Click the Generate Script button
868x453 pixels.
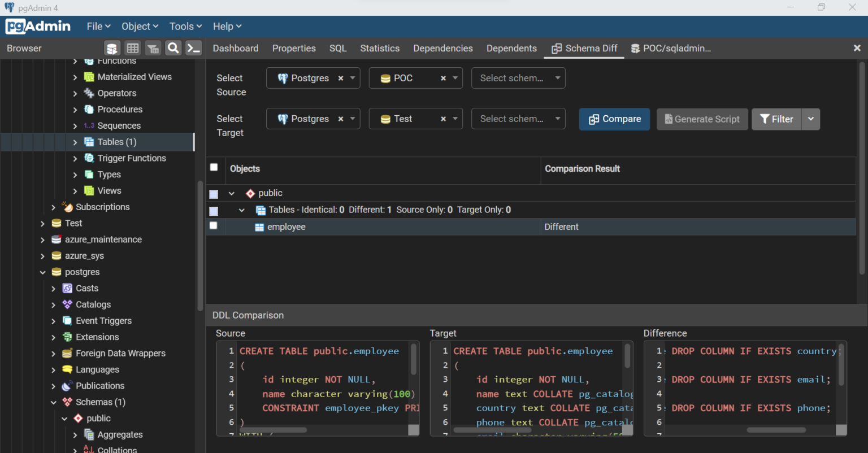click(x=702, y=119)
